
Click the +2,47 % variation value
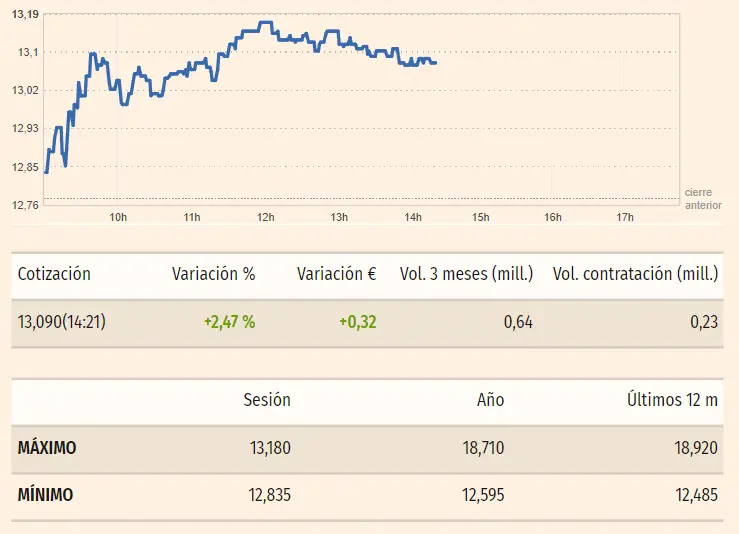(229, 322)
